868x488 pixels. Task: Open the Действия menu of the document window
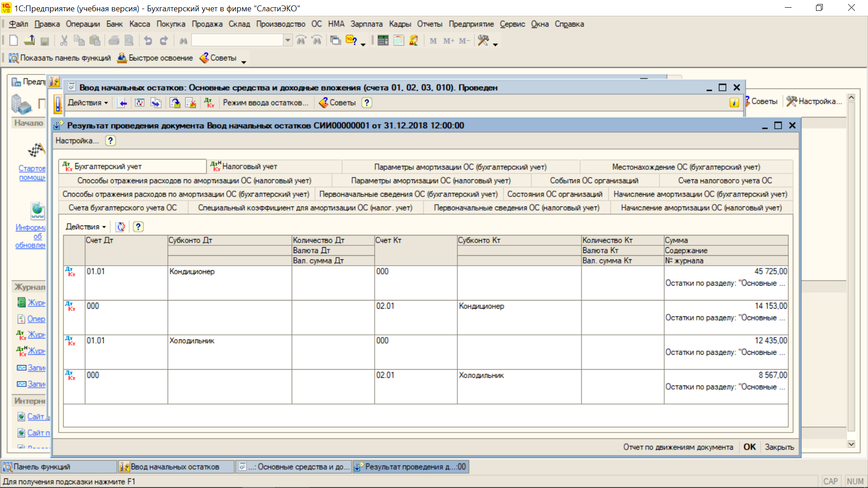click(x=88, y=103)
